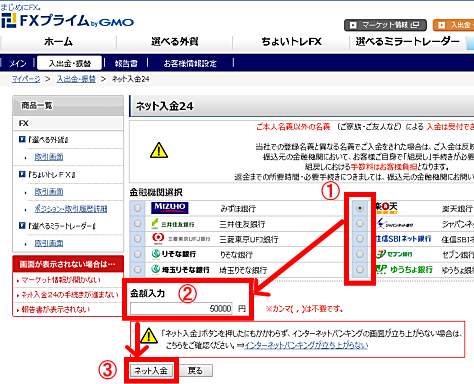Viewport: 474px width, 384px height.
Task: Click the MIZUHO bank logo
Action: coord(170,208)
